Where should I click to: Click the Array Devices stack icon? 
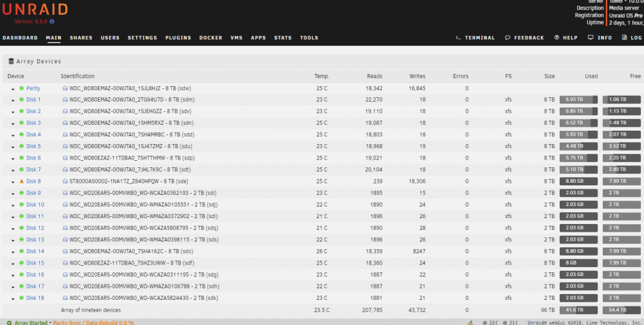pyautogui.click(x=11, y=61)
